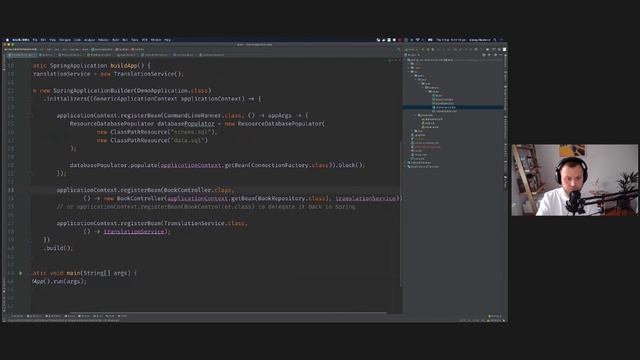This screenshot has height=360, width=640.
Task: Click the main method name
Action: coord(73,273)
